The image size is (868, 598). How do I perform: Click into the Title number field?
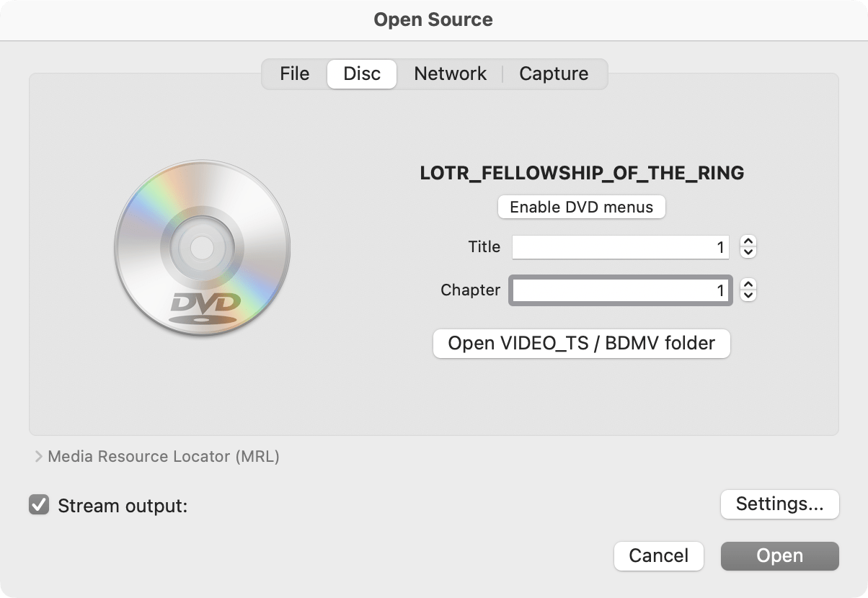point(620,247)
